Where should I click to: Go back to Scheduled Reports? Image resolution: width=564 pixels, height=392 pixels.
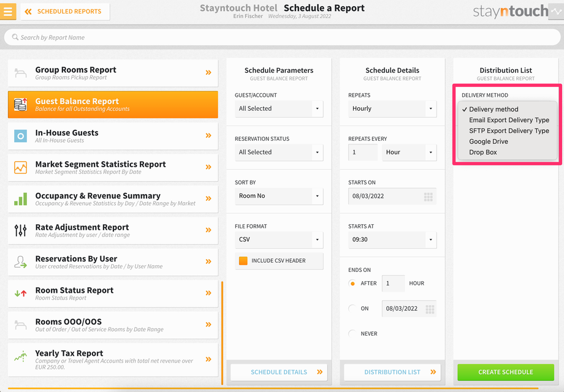[x=65, y=12]
